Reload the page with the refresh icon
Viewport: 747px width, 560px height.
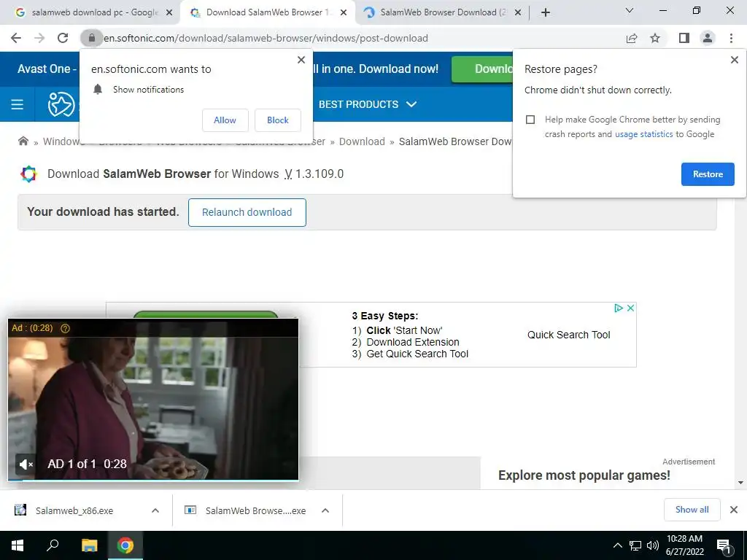pos(63,38)
